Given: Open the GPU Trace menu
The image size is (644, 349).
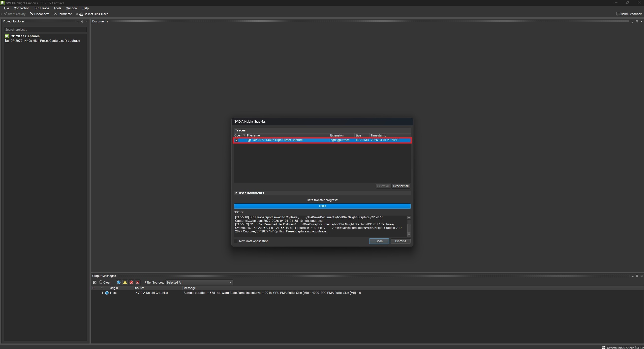Looking at the screenshot, I should click(x=42, y=8).
